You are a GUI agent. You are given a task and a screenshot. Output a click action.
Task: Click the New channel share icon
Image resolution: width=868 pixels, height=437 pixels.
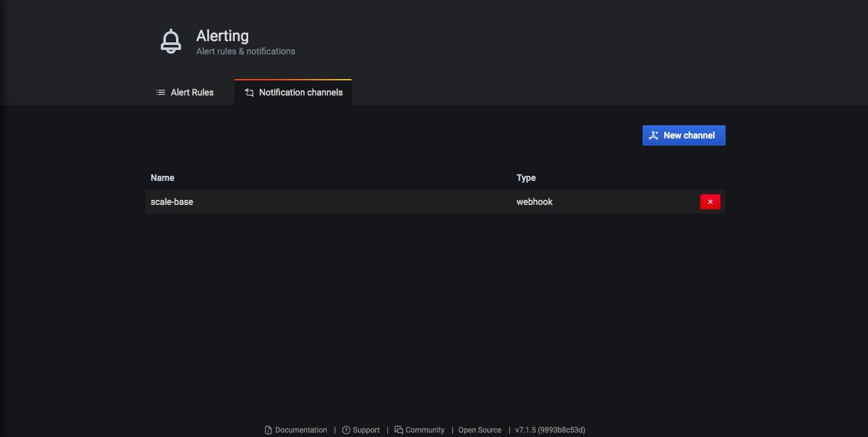tap(654, 135)
